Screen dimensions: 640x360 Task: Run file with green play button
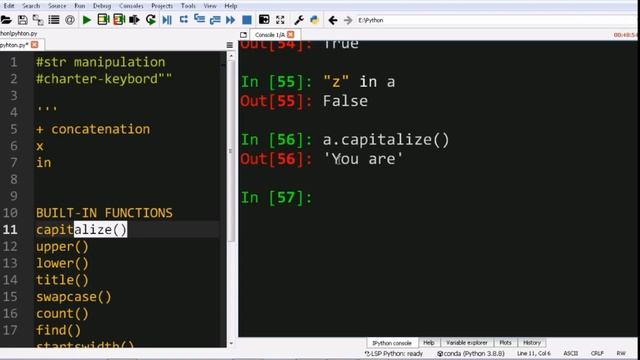(87, 20)
